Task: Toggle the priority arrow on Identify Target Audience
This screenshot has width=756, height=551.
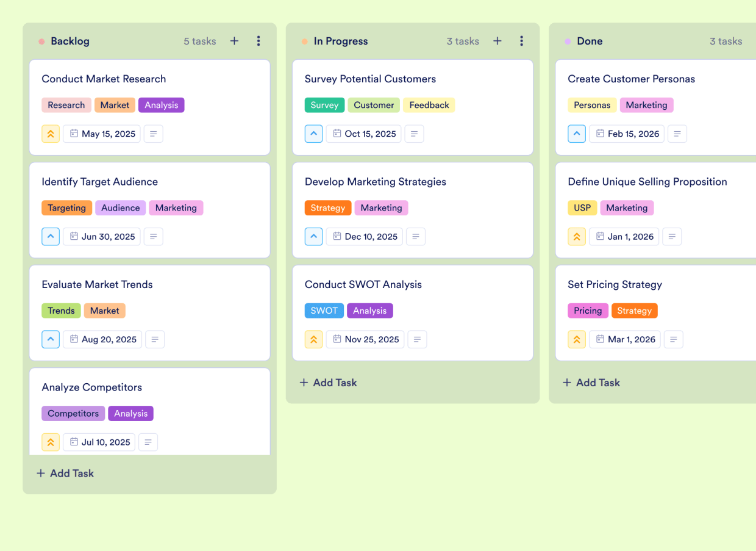Action: 51,236
